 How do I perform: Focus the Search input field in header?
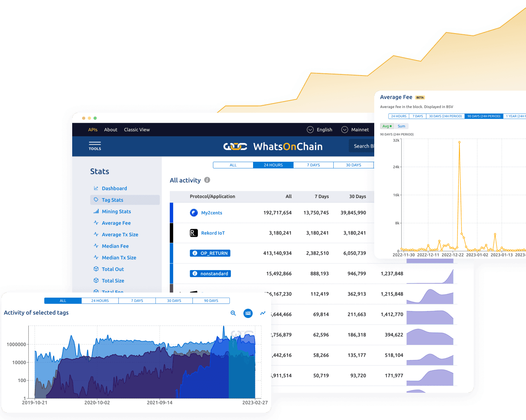[x=362, y=146]
